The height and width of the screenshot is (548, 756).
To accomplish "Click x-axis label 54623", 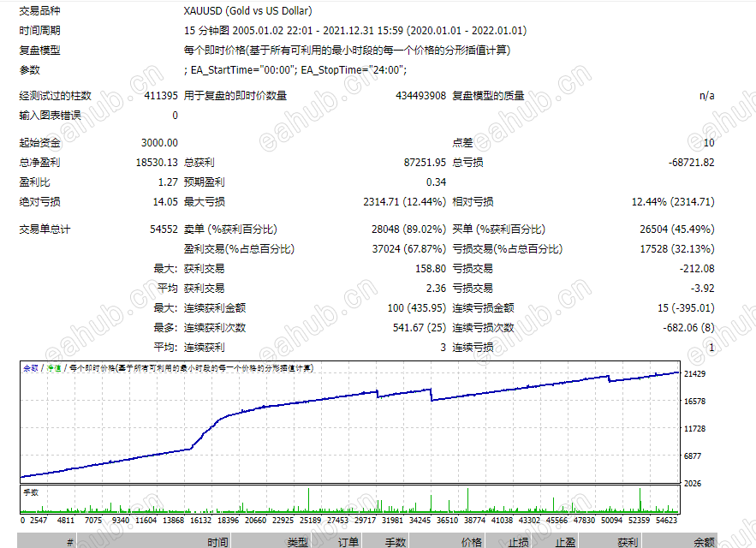I will [x=667, y=521].
